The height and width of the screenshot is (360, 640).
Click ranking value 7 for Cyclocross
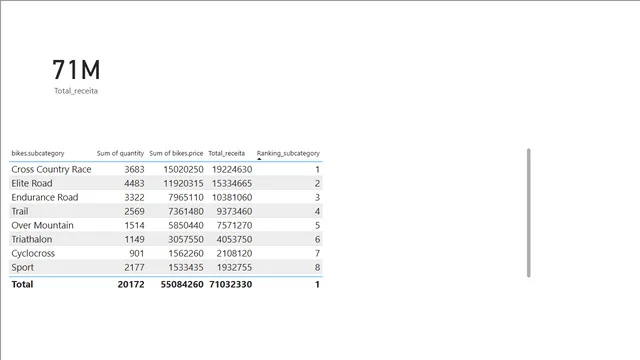click(x=317, y=253)
